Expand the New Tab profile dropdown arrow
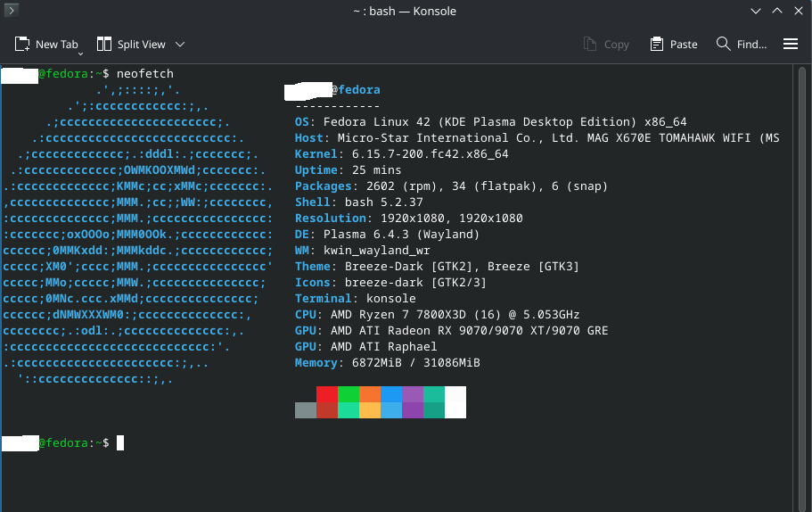This screenshot has width=812, height=512. point(80,54)
